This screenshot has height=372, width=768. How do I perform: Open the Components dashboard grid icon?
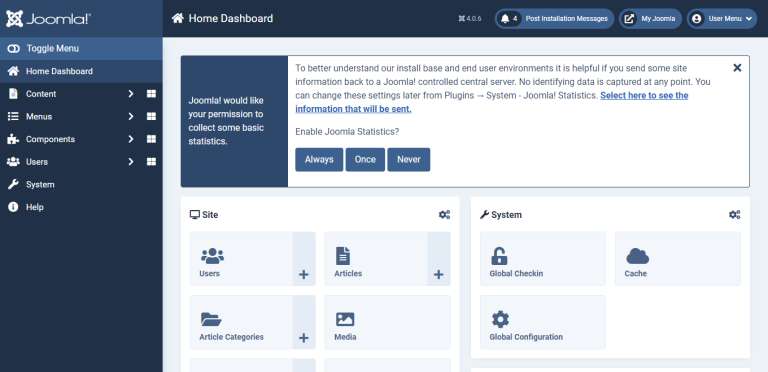pos(151,139)
